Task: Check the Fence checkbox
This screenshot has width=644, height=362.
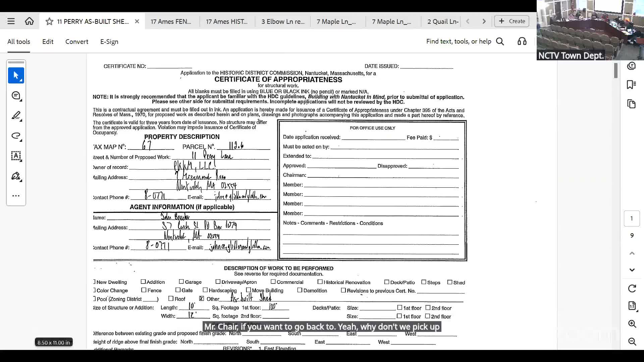Action: 144,290
